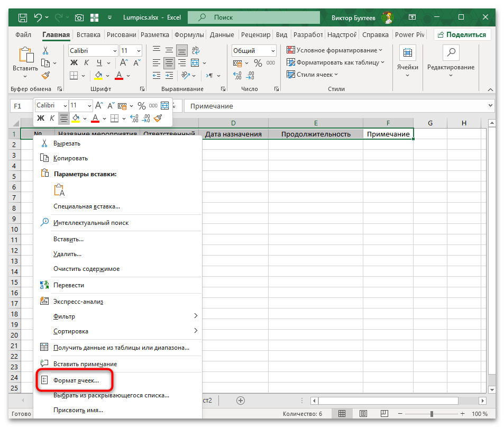Choose Вставить примечание entry
Screen dimensions: 504x427
[x=117, y=364]
